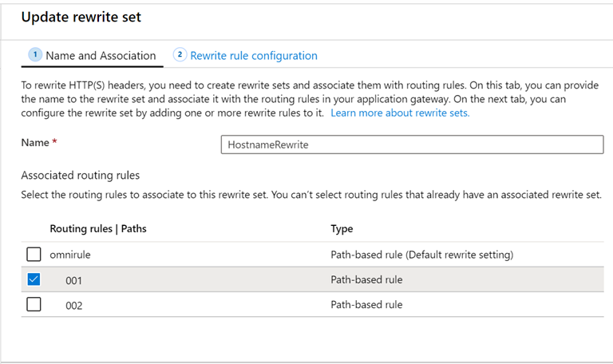Image resolution: width=613 pixels, height=364 pixels.
Task: Select the 002 path row label
Action: [73, 305]
